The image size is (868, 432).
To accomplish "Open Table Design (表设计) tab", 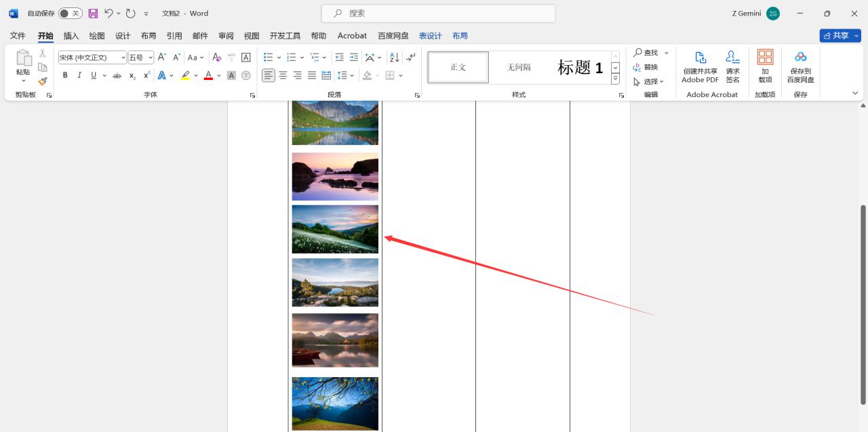I will [430, 36].
